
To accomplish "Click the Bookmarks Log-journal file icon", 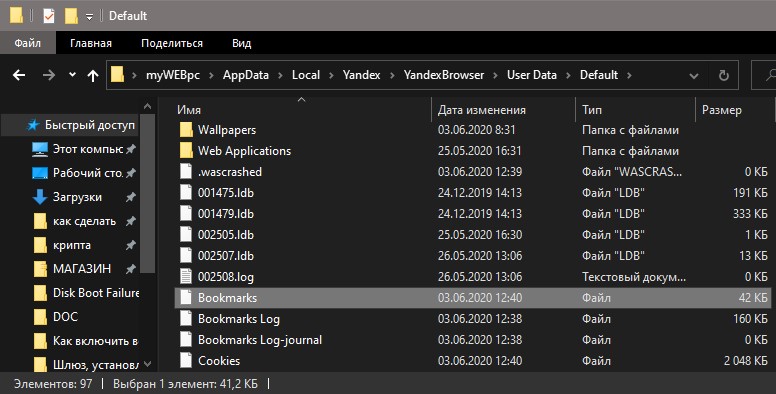I will (x=186, y=340).
